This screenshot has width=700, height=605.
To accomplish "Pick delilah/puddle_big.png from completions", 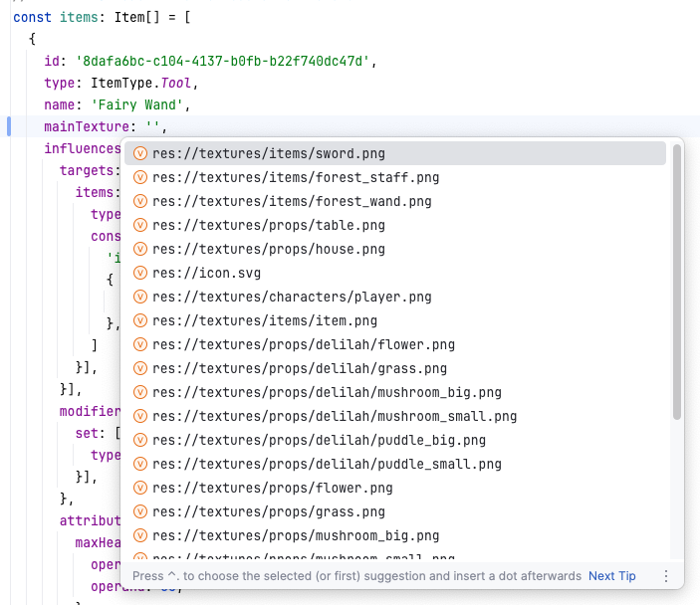I will pyautogui.click(x=319, y=441).
